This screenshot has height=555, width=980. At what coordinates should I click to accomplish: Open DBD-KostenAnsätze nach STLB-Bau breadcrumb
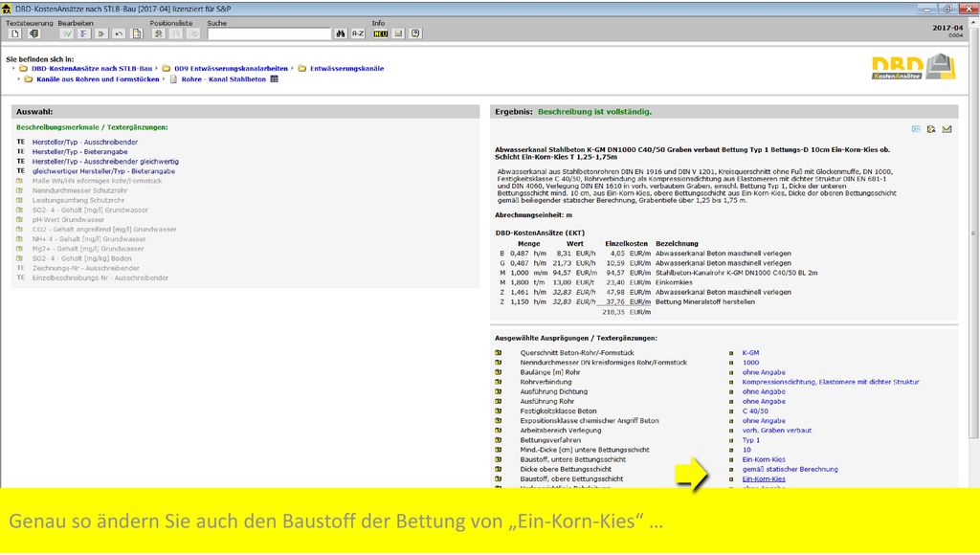pos(92,69)
